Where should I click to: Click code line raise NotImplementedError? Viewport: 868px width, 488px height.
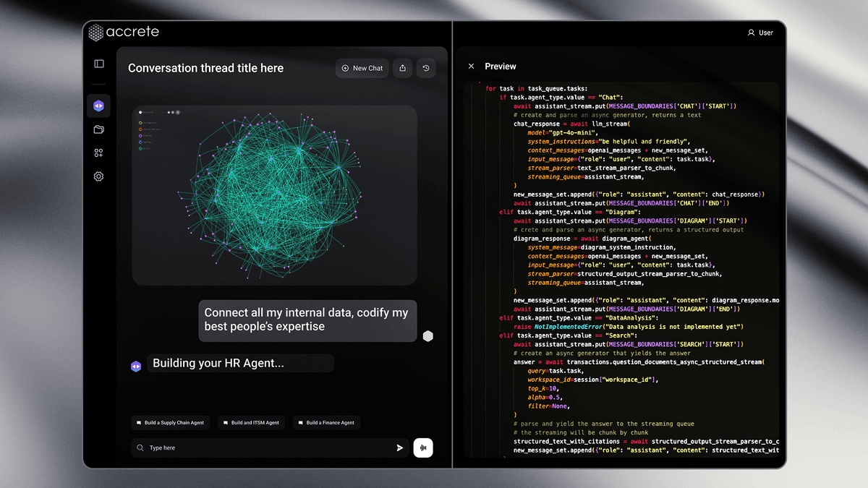[x=628, y=327]
